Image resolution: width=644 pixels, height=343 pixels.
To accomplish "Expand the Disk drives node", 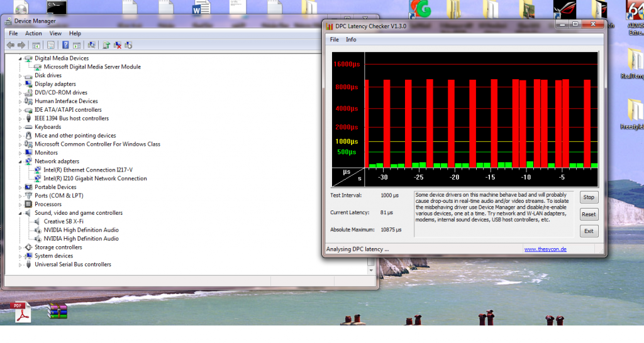I will click(19, 76).
